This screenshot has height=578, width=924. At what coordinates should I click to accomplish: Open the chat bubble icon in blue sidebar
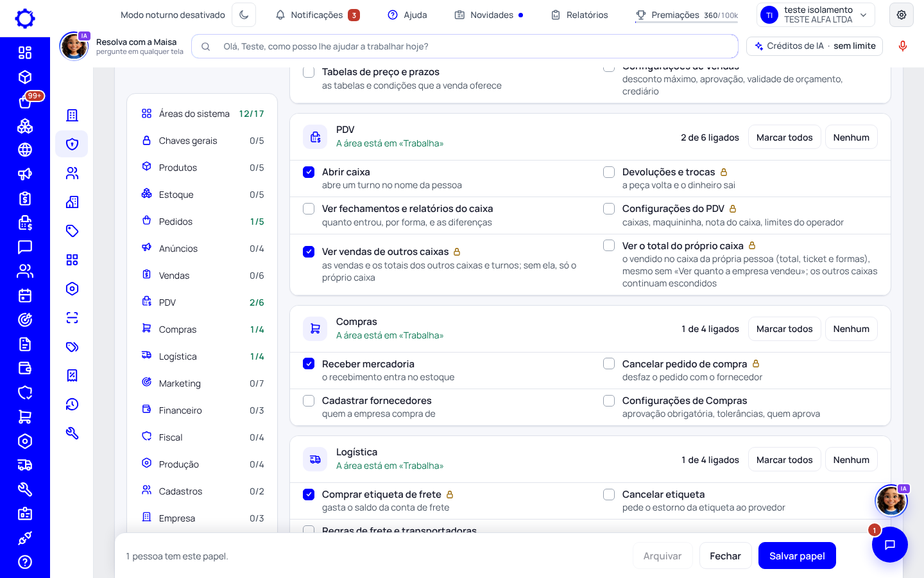[x=25, y=247]
